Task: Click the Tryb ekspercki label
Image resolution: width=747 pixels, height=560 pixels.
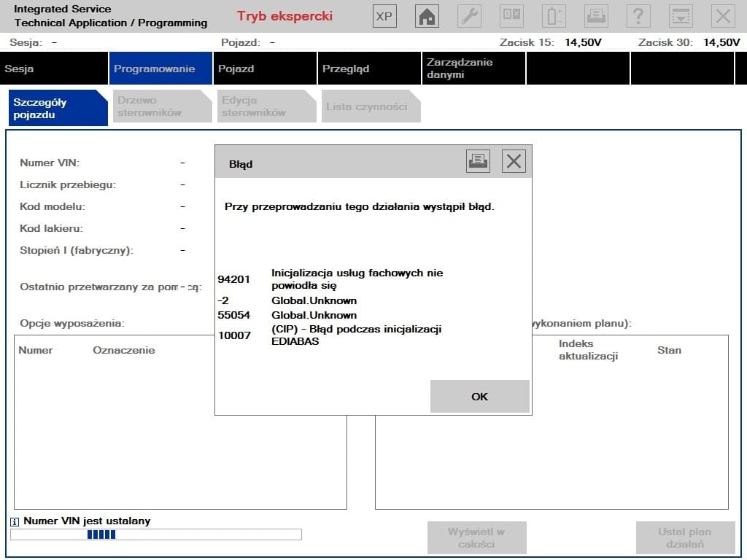Action: coord(285,16)
